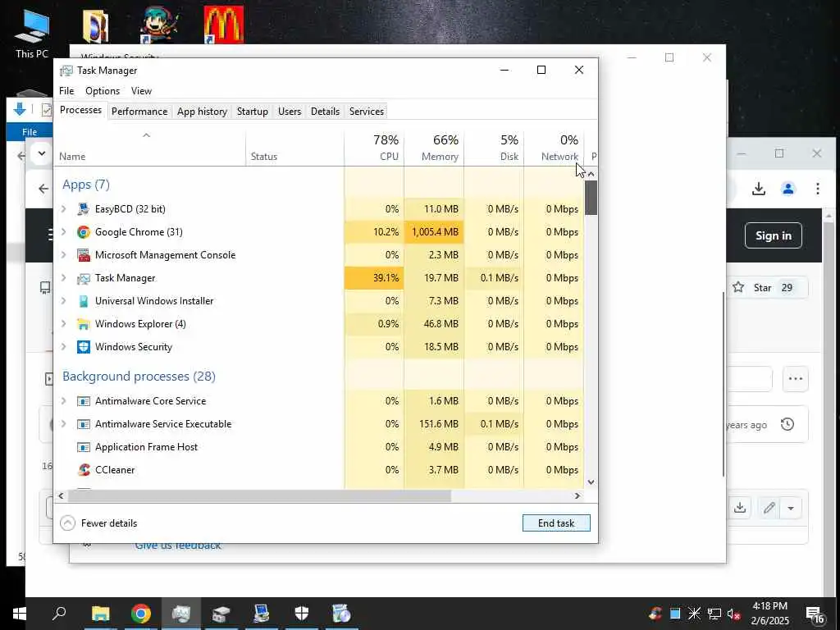The image size is (840, 630).
Task: Sort processes by the CPU column
Action: coord(374,148)
